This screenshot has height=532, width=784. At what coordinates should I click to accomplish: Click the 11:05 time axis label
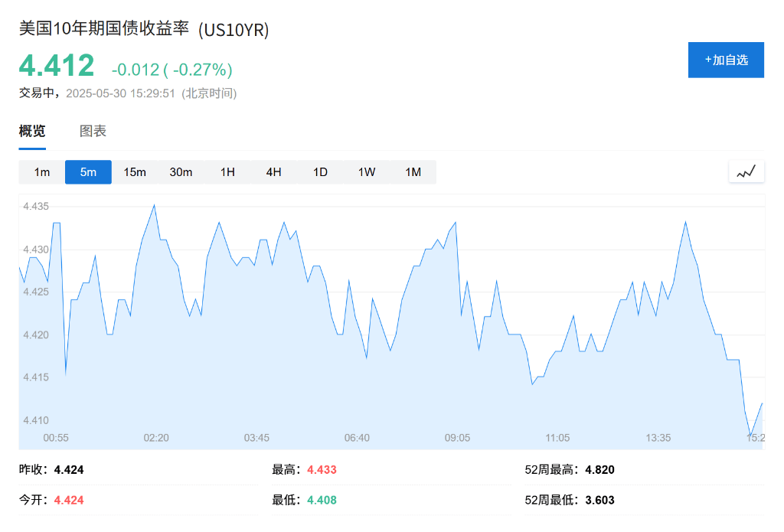pyautogui.click(x=557, y=438)
